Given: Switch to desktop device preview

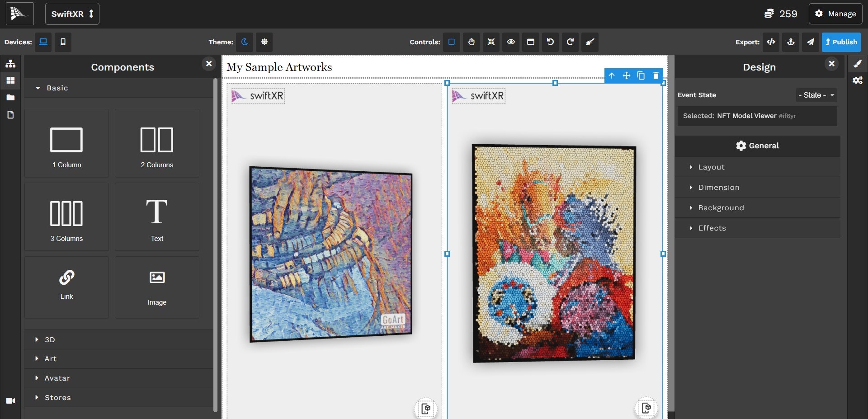Looking at the screenshot, I should tap(43, 42).
